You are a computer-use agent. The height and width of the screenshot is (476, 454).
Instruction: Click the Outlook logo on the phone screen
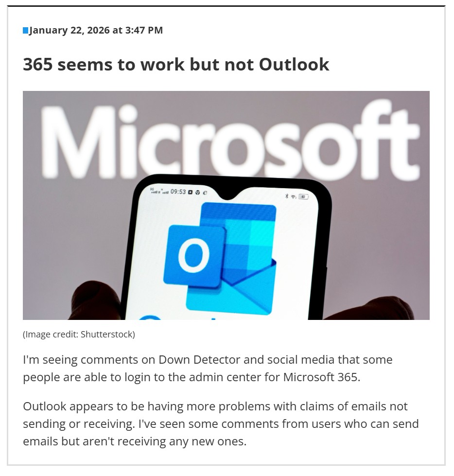coord(220,258)
